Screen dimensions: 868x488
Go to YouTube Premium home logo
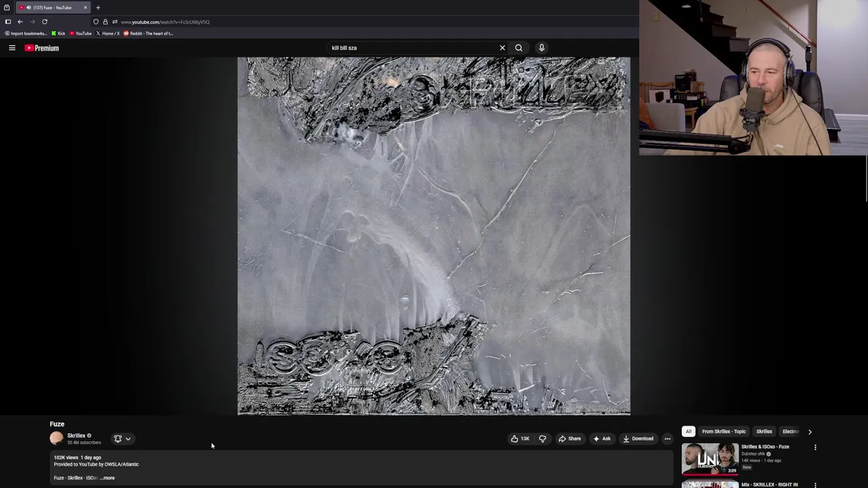(x=42, y=48)
